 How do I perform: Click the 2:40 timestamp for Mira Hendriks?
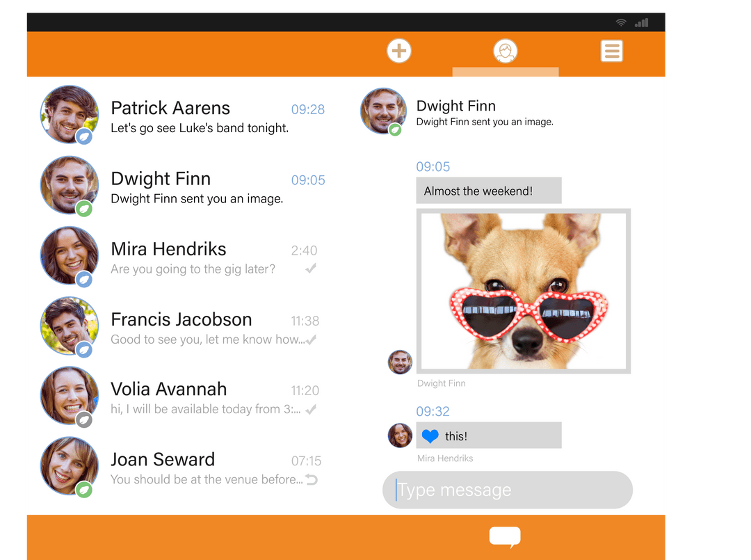click(x=304, y=250)
